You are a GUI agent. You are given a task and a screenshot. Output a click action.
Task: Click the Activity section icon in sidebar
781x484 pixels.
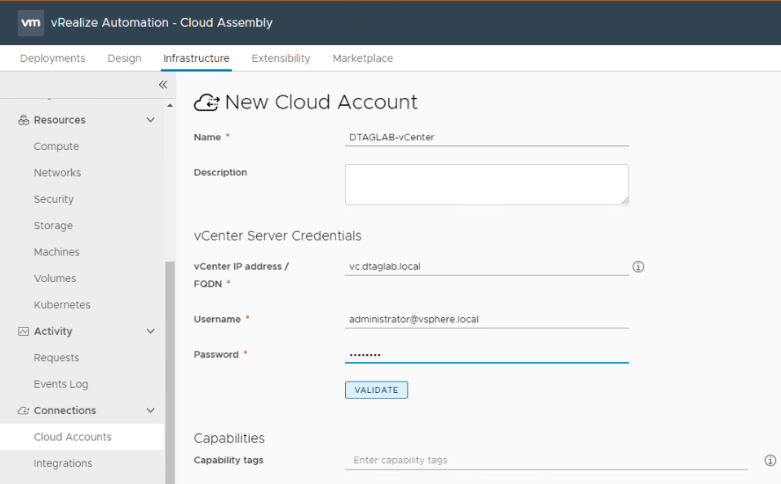pyautogui.click(x=24, y=331)
